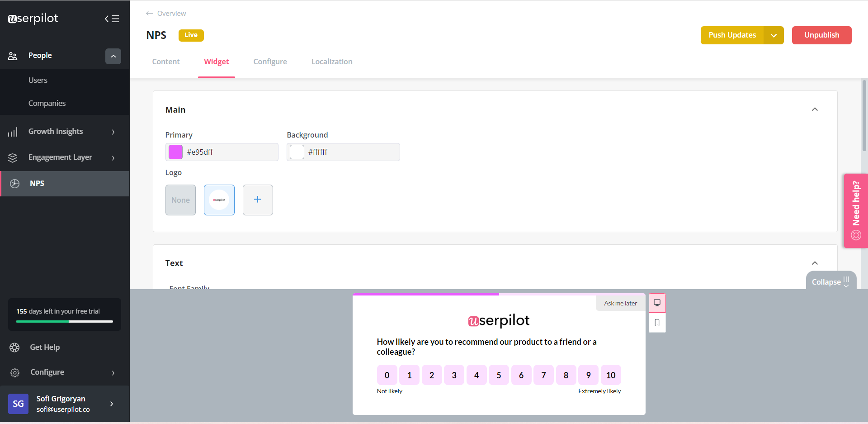Select score 10 in the NPS preview

pyautogui.click(x=611, y=375)
